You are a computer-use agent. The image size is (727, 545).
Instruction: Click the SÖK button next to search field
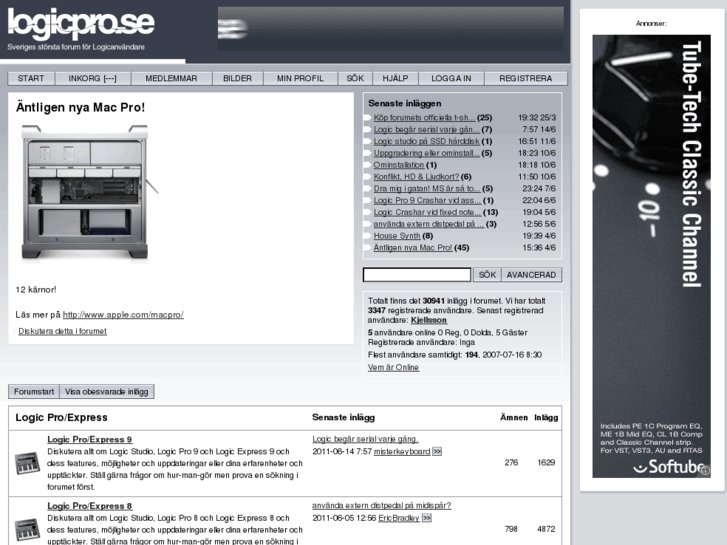click(x=487, y=275)
